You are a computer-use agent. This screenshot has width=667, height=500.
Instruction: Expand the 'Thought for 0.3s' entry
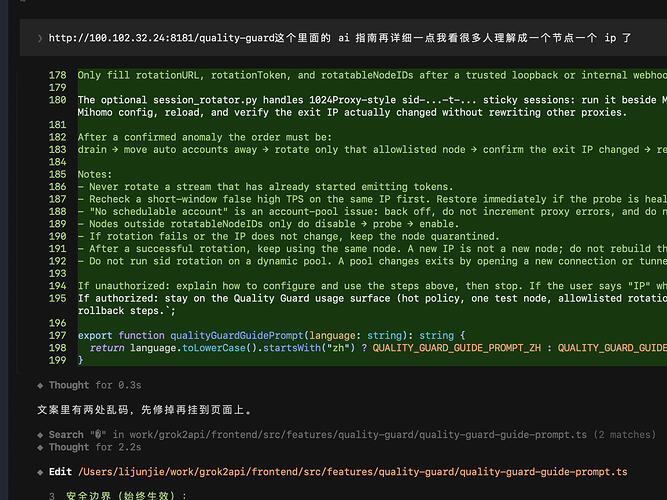tap(94, 385)
